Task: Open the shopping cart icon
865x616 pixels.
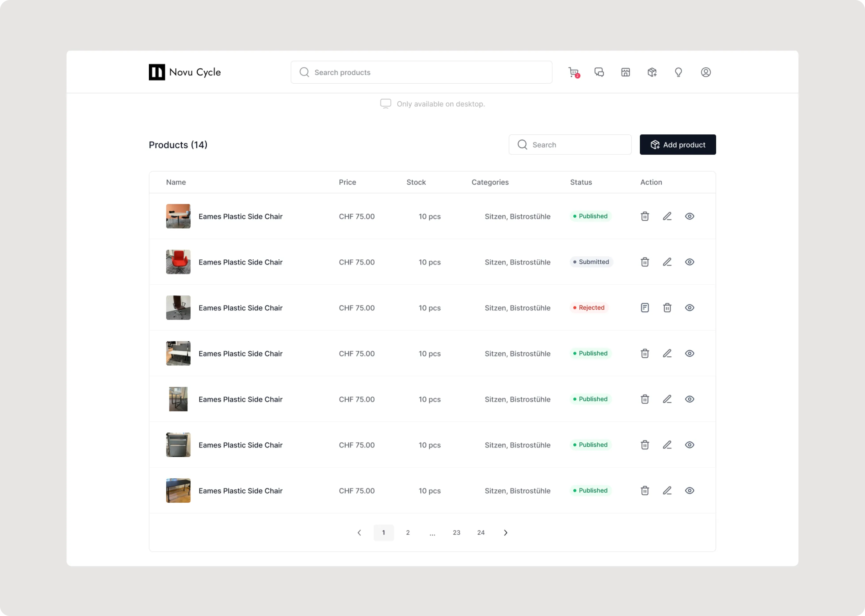Action: tap(573, 72)
